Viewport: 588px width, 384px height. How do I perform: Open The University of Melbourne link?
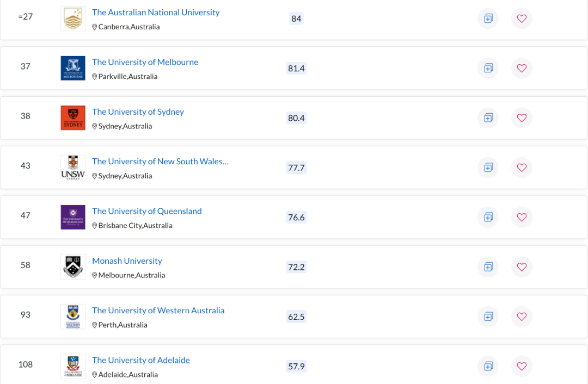(145, 62)
